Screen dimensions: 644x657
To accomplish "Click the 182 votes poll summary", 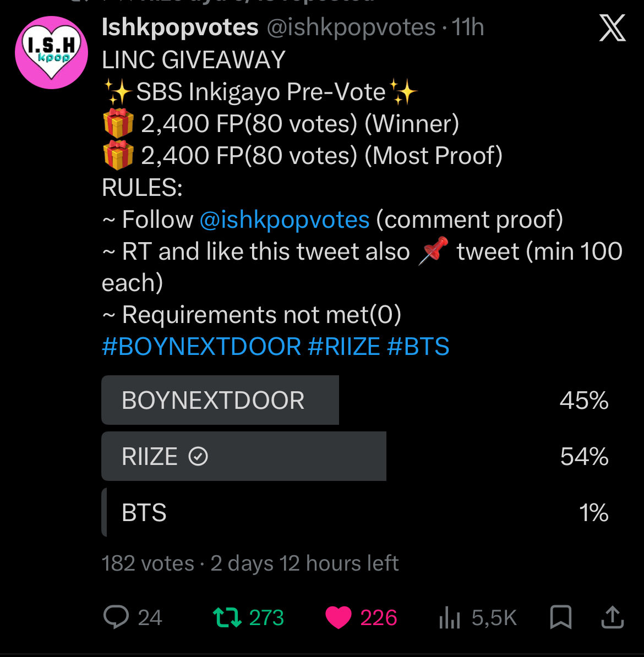I will click(148, 563).
